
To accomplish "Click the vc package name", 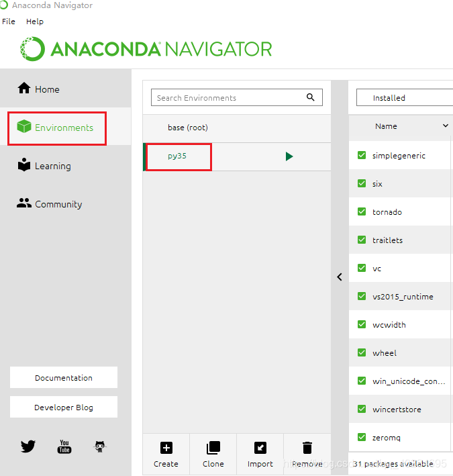I will (x=376, y=269).
